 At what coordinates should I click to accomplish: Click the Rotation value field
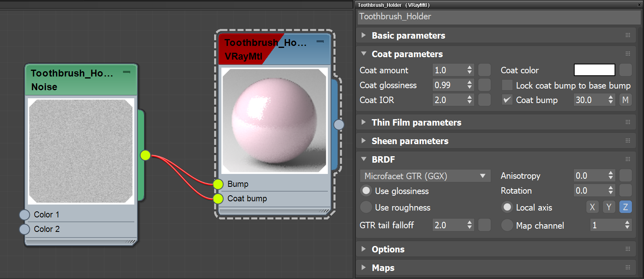pos(590,190)
